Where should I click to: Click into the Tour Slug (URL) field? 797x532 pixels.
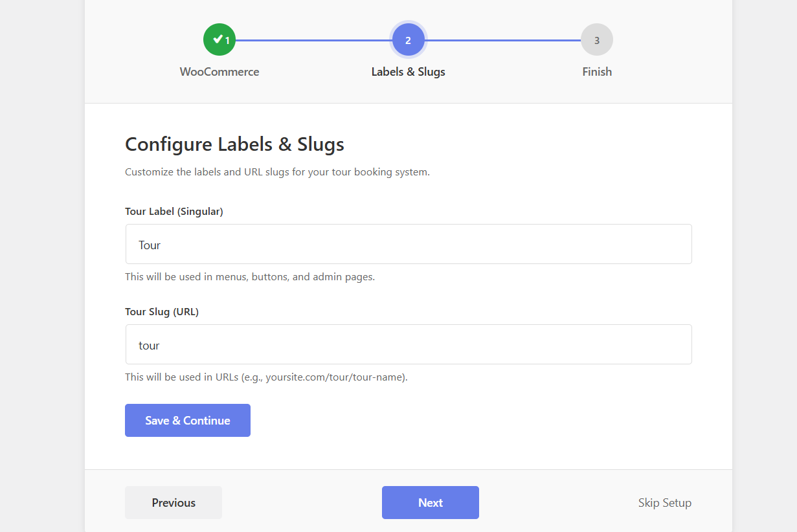click(x=408, y=344)
